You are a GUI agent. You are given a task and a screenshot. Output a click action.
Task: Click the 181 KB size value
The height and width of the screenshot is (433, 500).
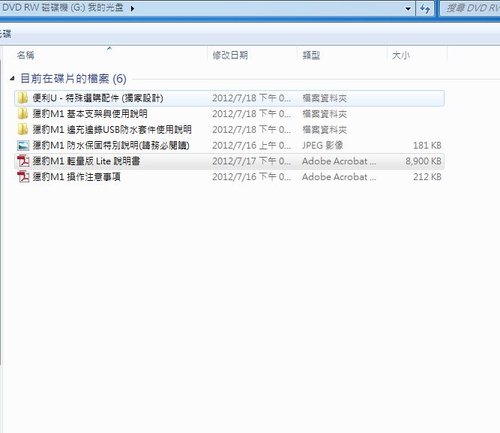coord(427,145)
